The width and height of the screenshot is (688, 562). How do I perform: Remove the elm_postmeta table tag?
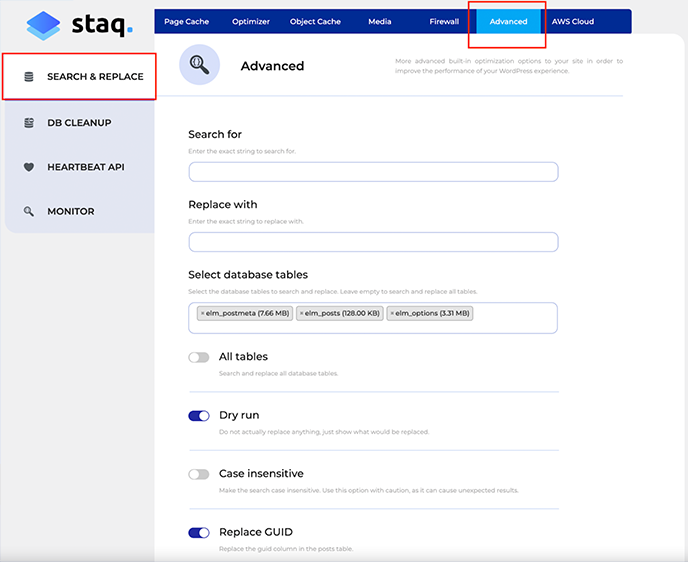[x=202, y=313]
